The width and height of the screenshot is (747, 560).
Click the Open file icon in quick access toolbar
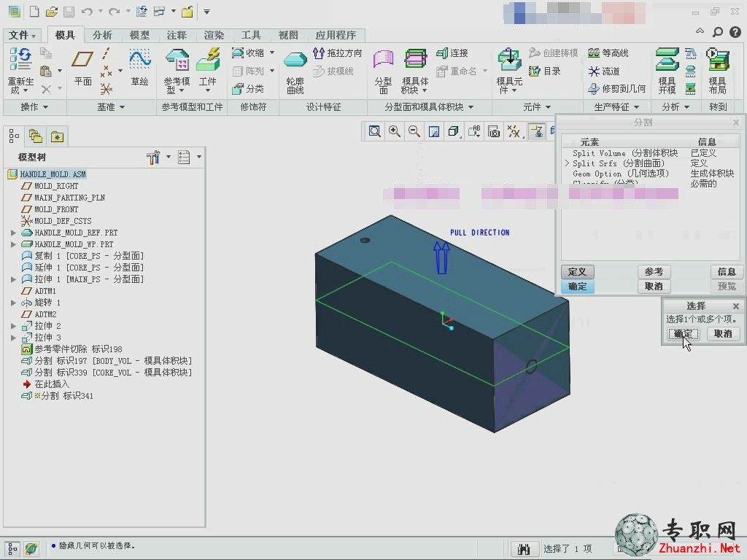[x=52, y=12]
